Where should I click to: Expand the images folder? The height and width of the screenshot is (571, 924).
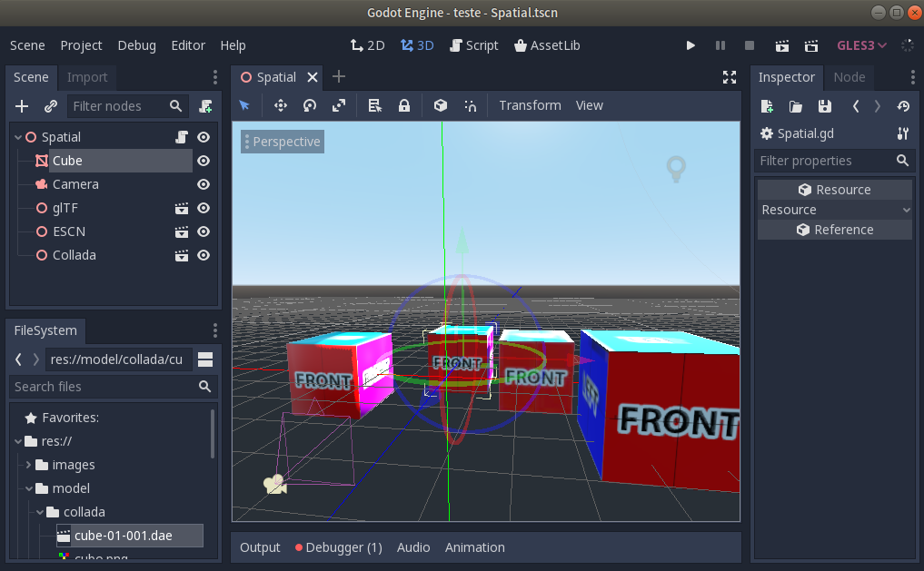(28, 465)
